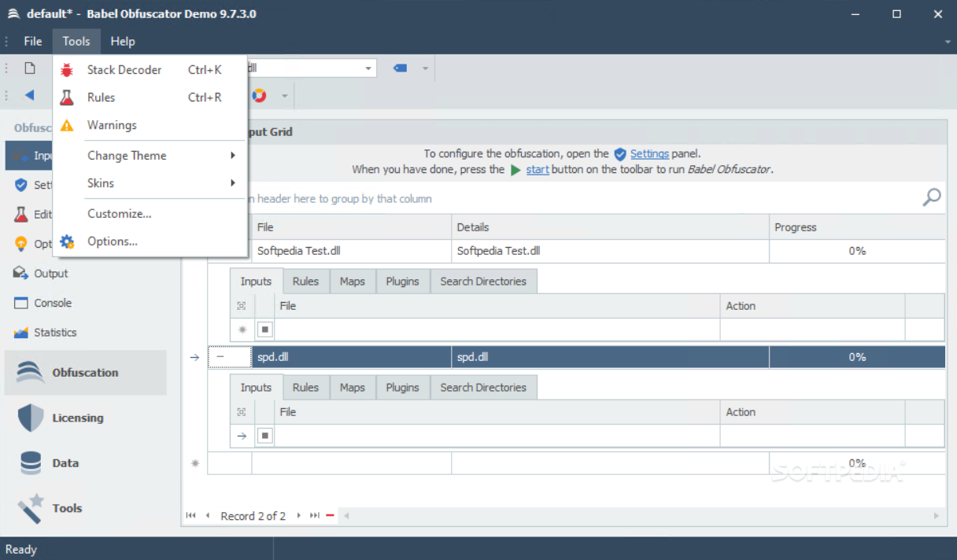Go to previous record in navigator
The width and height of the screenshot is (957, 560).
coord(208,516)
